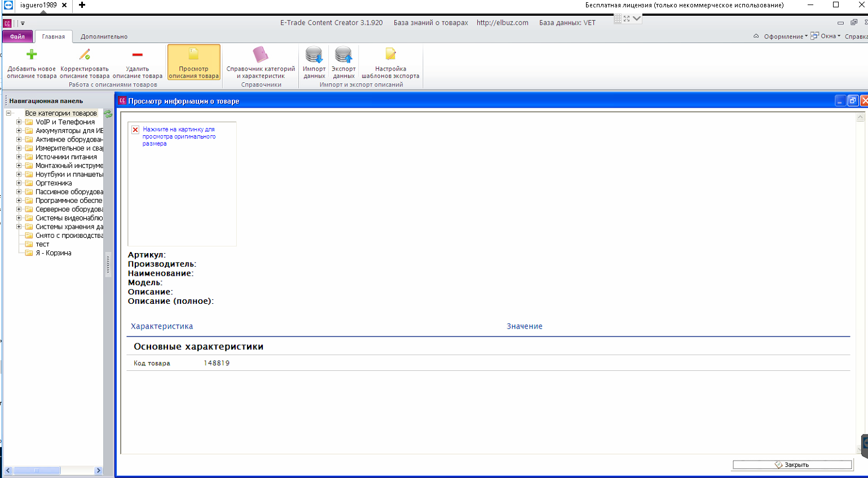
Task: Click the folder icon beside тест
Action: 29,244
